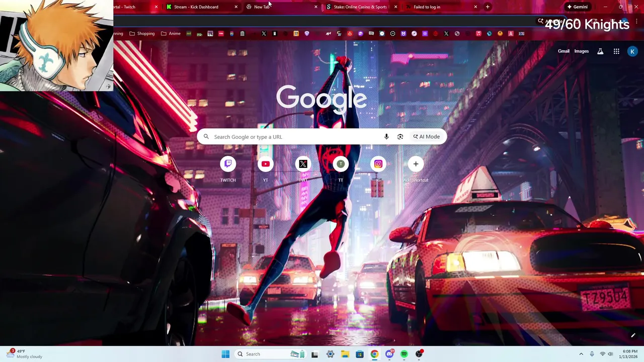Image resolution: width=644 pixels, height=362 pixels.
Task: Switch to the Twitch portal tab
Action: pyautogui.click(x=132, y=7)
